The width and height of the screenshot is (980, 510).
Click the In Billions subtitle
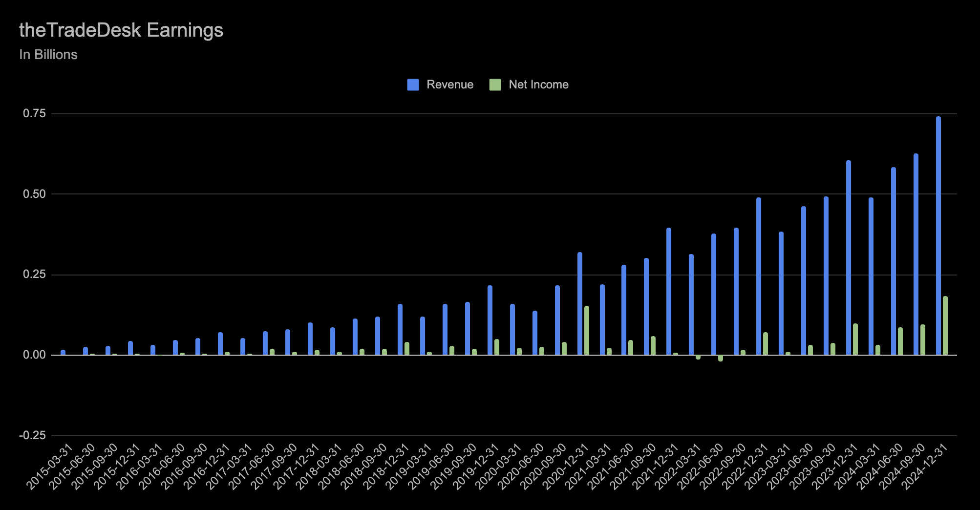48,55
